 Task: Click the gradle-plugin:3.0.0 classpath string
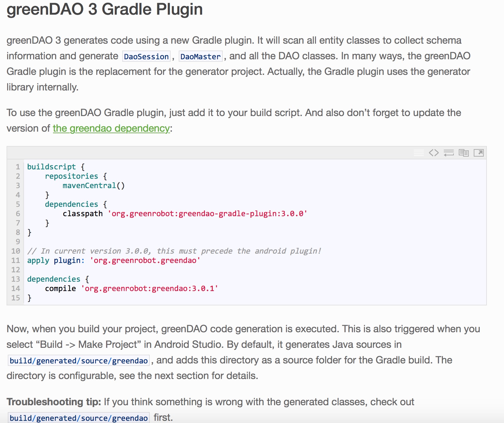point(207,214)
